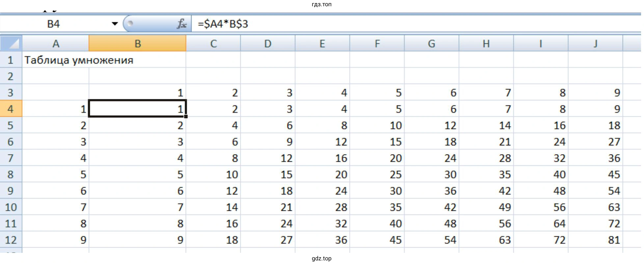Click in the formula bar text =$A4*B$3
644x265 pixels.
223,24
